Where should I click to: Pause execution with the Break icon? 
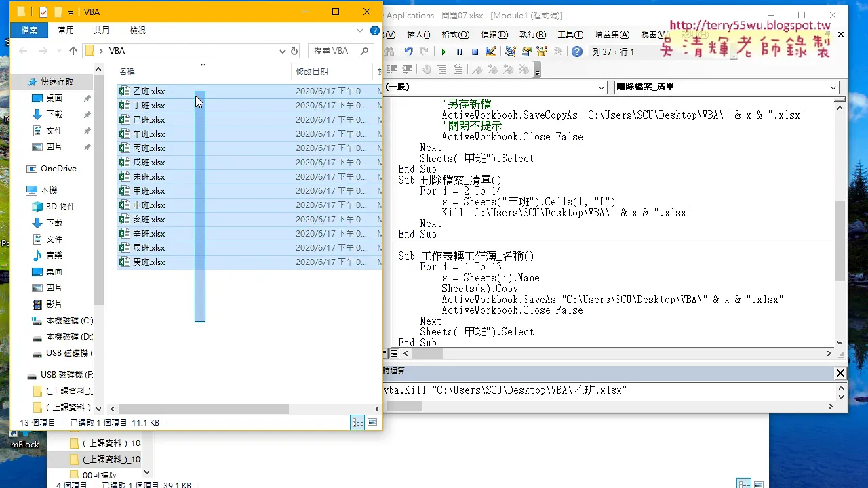(x=459, y=52)
